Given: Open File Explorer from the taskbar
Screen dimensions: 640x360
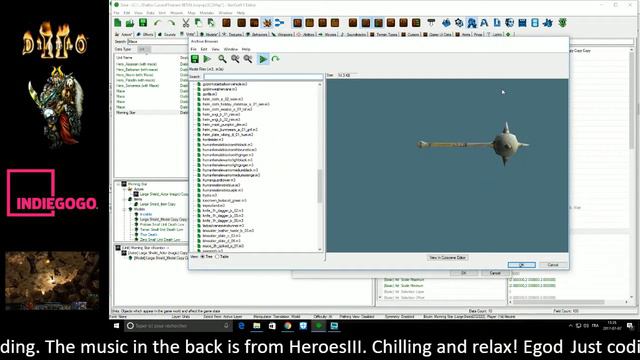Looking at the screenshot, I should (257, 326).
